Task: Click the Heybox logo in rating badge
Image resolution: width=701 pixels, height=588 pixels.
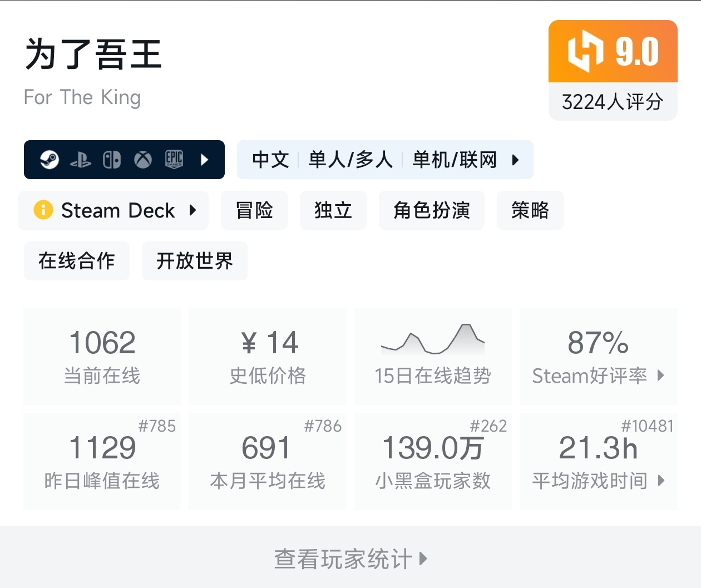Action: [585, 51]
